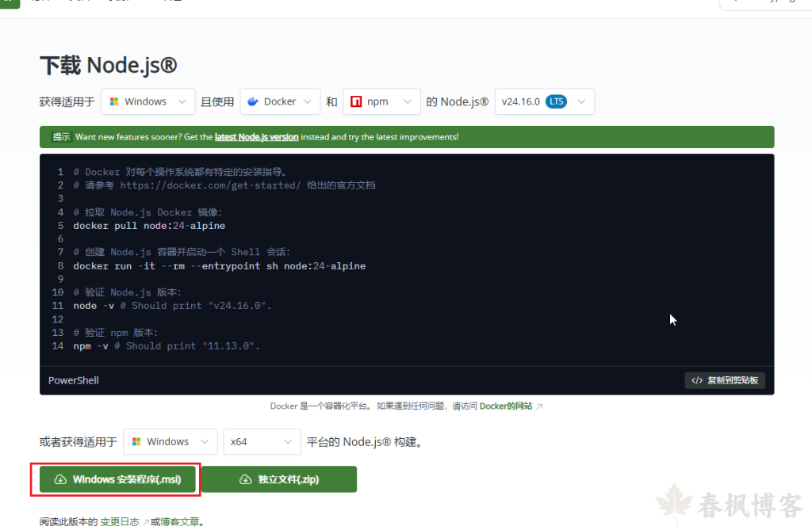Screen dimensions: 812x530
Task: Open the Windows platform dropdown at top
Action: point(148,101)
